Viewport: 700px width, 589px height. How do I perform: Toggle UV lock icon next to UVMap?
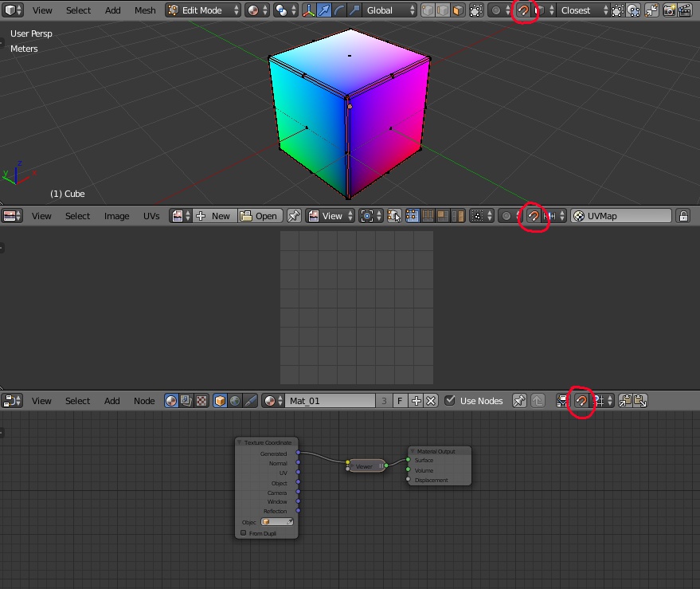[683, 216]
